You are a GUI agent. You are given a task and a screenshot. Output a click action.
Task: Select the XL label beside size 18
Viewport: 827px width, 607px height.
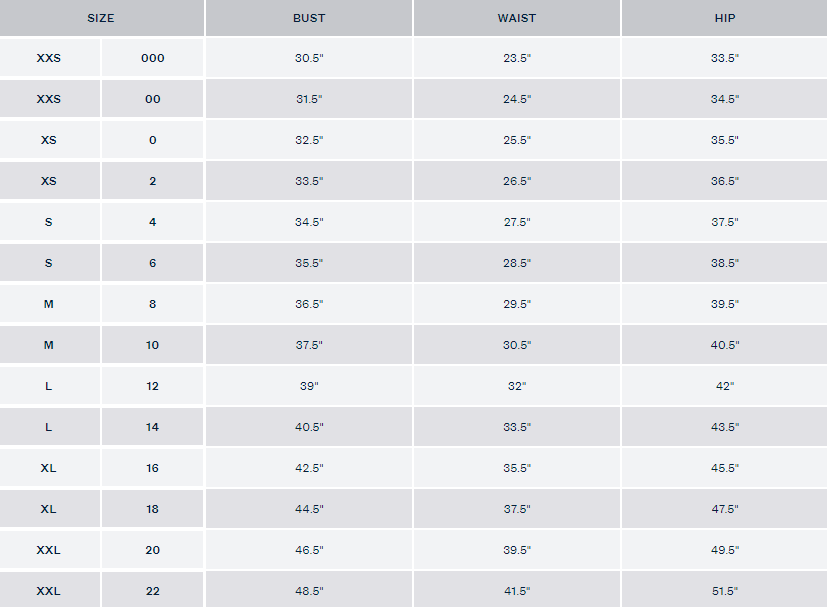click(49, 509)
